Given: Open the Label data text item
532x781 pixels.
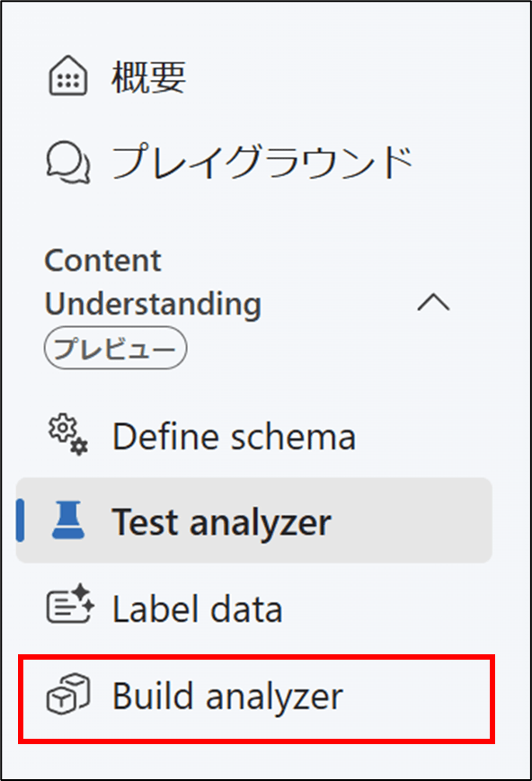Looking at the screenshot, I should pos(198,608).
